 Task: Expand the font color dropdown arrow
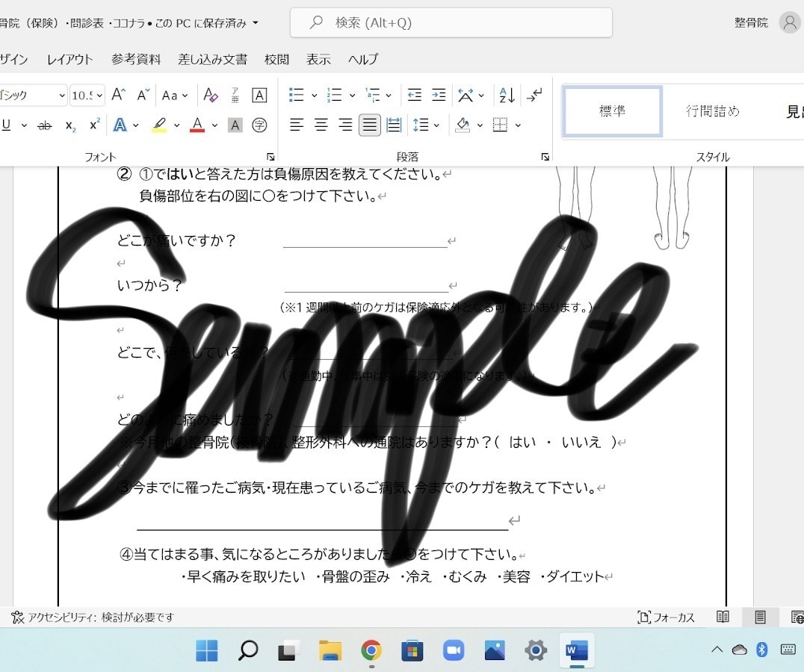[215, 125]
